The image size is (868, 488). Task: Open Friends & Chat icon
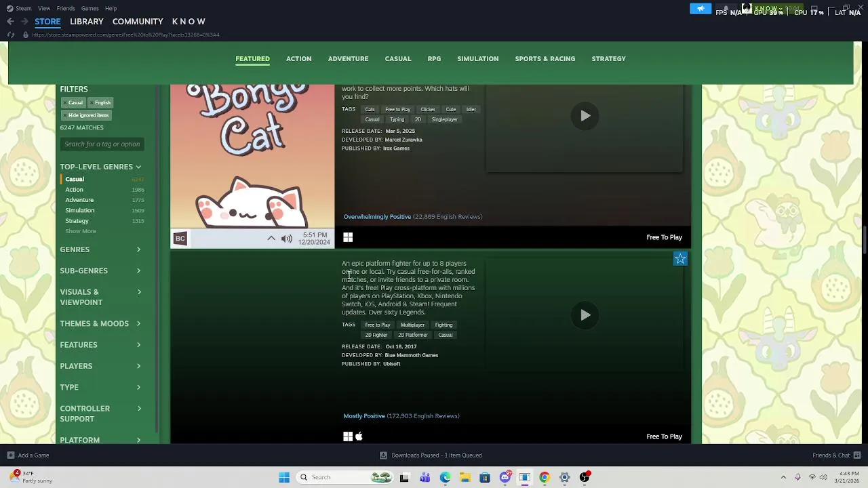click(857, 455)
